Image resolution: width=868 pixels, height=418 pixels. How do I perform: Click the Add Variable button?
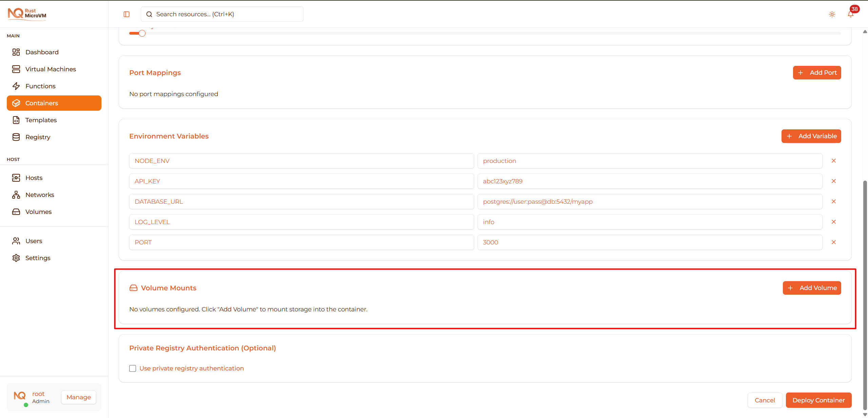pos(811,136)
